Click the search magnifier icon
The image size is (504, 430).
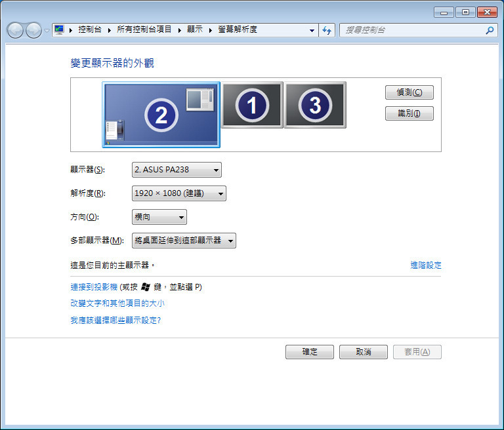[x=490, y=30]
